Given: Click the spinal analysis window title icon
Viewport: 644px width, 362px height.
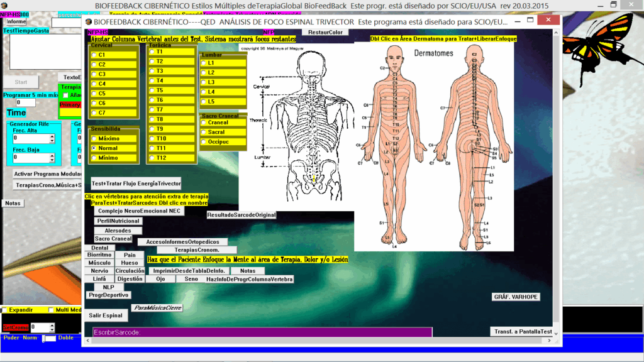Looking at the screenshot, I should coord(89,21).
